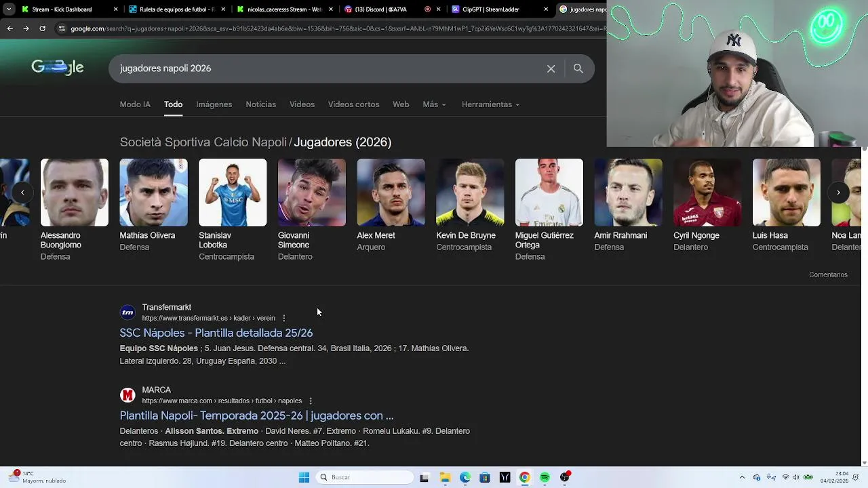Open Amir Rrahmani's player card
Screen dimensions: 868x488
(x=628, y=205)
